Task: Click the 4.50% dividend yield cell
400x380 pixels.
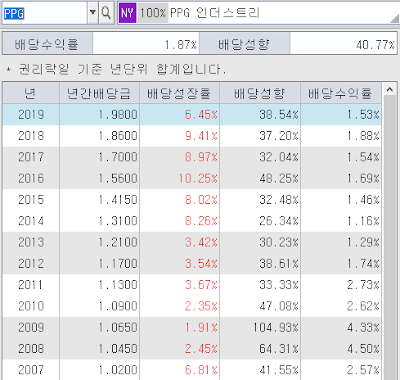Action: tap(341, 349)
